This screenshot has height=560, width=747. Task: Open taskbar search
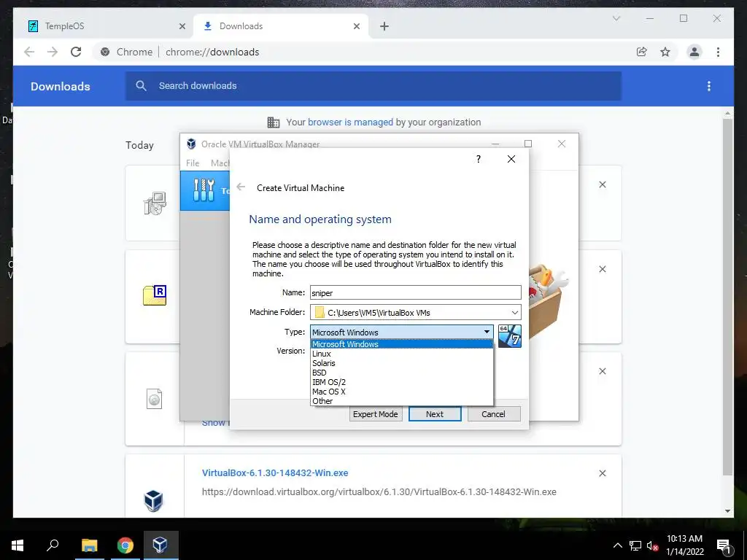click(53, 545)
